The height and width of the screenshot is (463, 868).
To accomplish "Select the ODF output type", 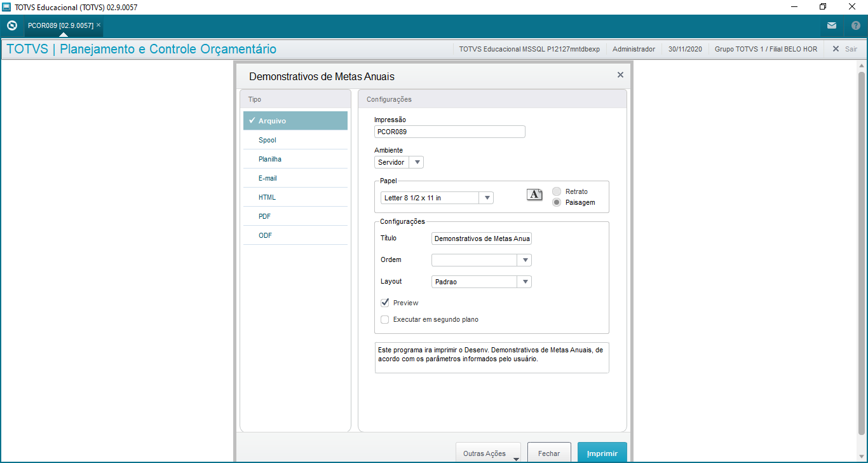I will coord(295,235).
